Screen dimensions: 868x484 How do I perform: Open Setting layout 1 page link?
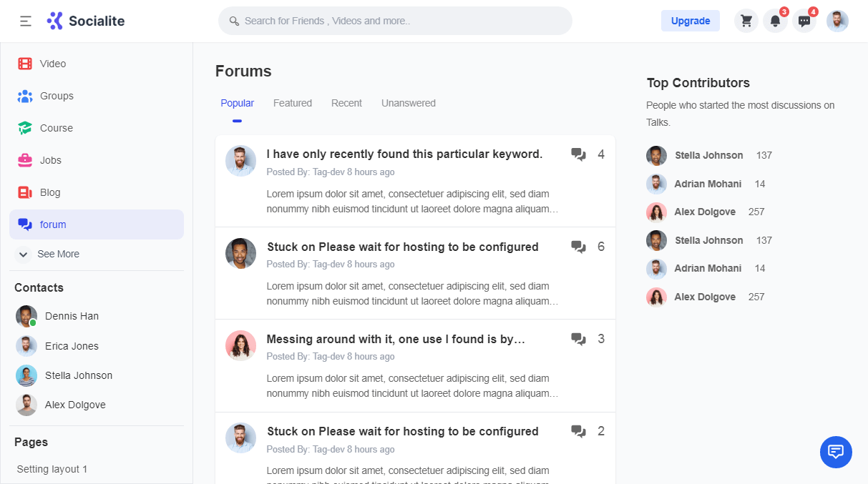click(x=52, y=469)
